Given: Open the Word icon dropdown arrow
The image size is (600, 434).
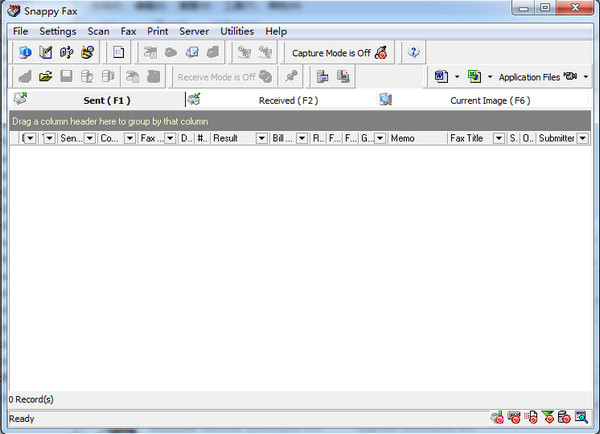Looking at the screenshot, I should point(457,77).
